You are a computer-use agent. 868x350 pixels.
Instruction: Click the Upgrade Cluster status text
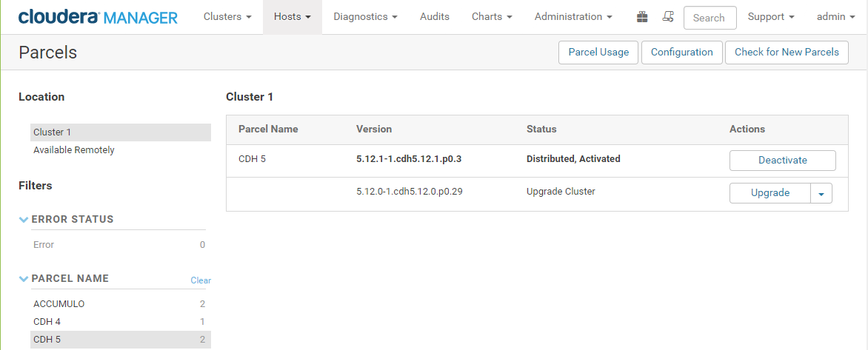(x=561, y=192)
